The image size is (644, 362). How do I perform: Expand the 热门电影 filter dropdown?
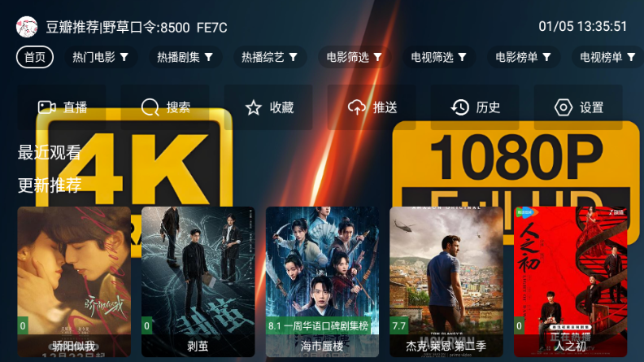124,58
